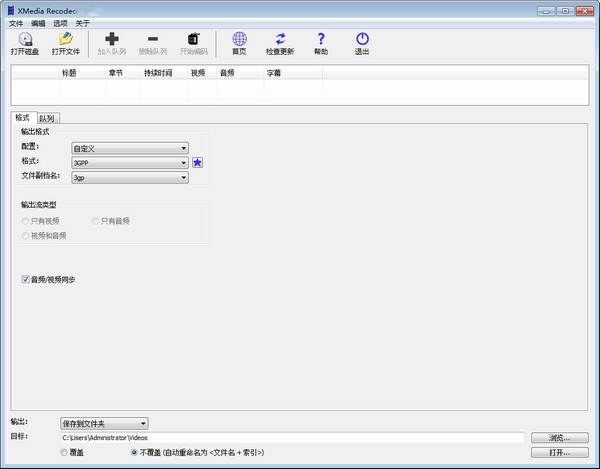Click the 删除队列 minus icon
Viewport: 600px width, 469px height.
coord(153,39)
